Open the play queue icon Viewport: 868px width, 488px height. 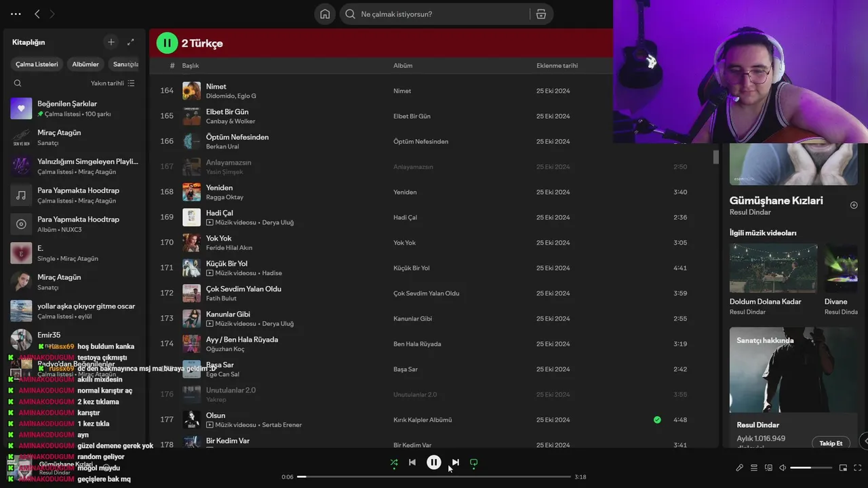coord(754,468)
